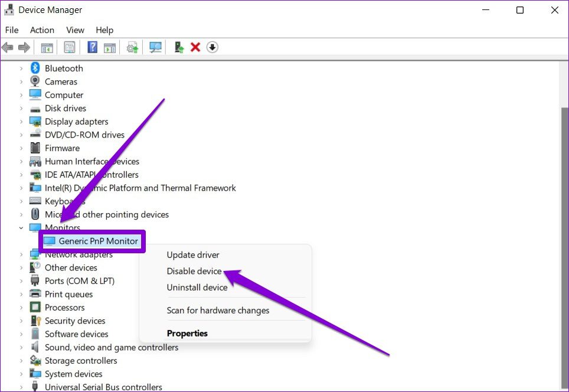Click the Properties toolbar icon
This screenshot has width=569, height=392.
point(70,47)
